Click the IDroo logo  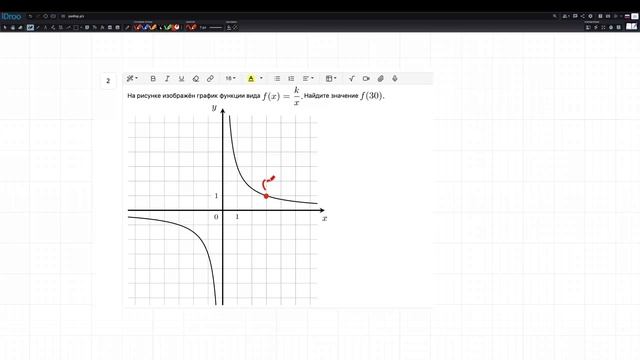(11, 16)
